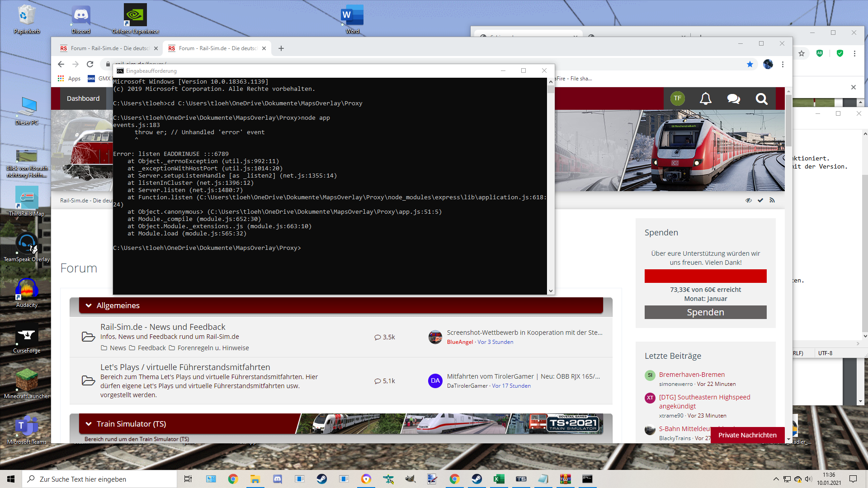Open the Private Nachrichten popup
The width and height of the screenshot is (868, 488).
click(747, 435)
